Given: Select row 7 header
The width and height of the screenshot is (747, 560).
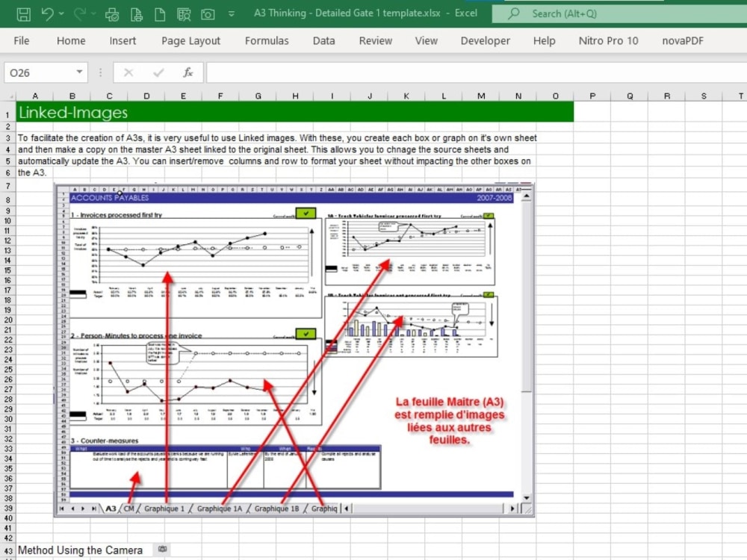Looking at the screenshot, I should [x=7, y=186].
